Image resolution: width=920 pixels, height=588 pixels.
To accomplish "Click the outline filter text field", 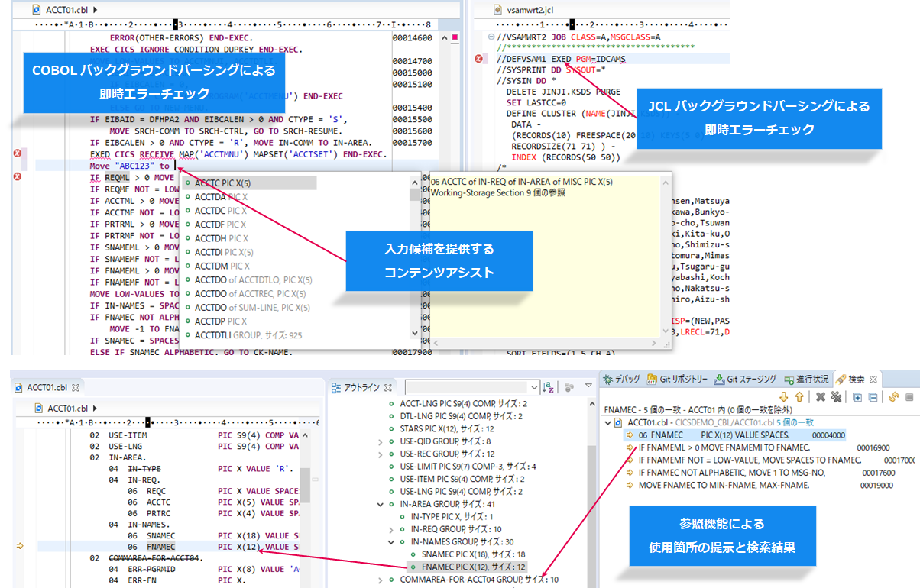I will [466, 387].
